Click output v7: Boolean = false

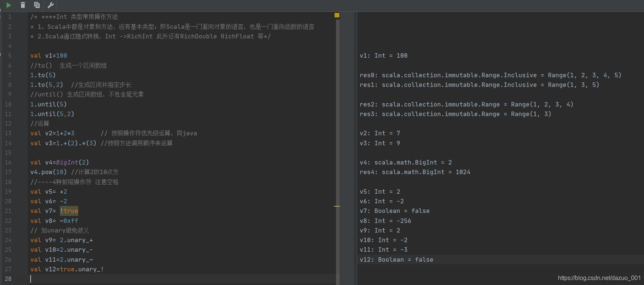[395, 211]
